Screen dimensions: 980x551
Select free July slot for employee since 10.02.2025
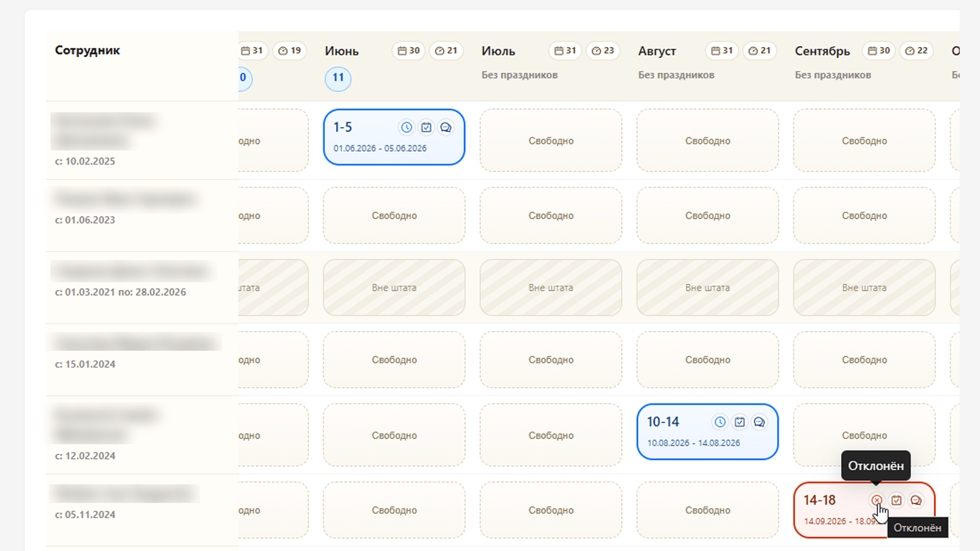click(x=551, y=140)
